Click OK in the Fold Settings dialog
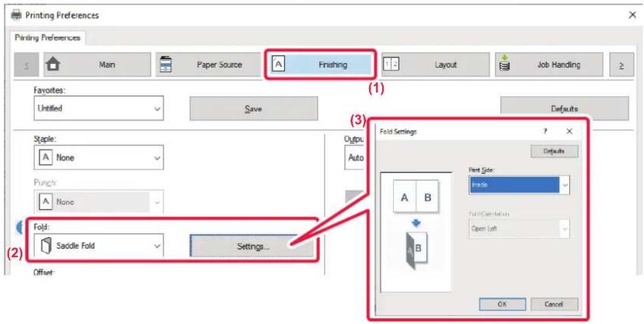 (502, 304)
